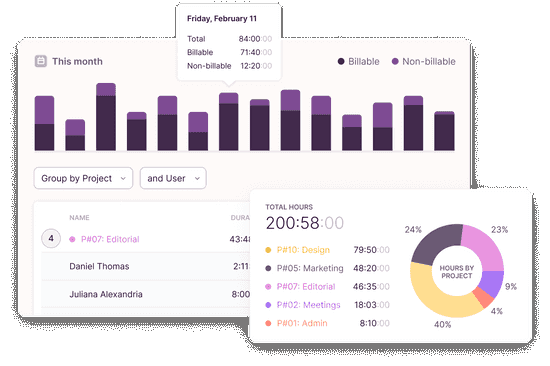This screenshot has height=366, width=550.
Task: Click the tallest bar, third in chart
Action: tap(106, 117)
